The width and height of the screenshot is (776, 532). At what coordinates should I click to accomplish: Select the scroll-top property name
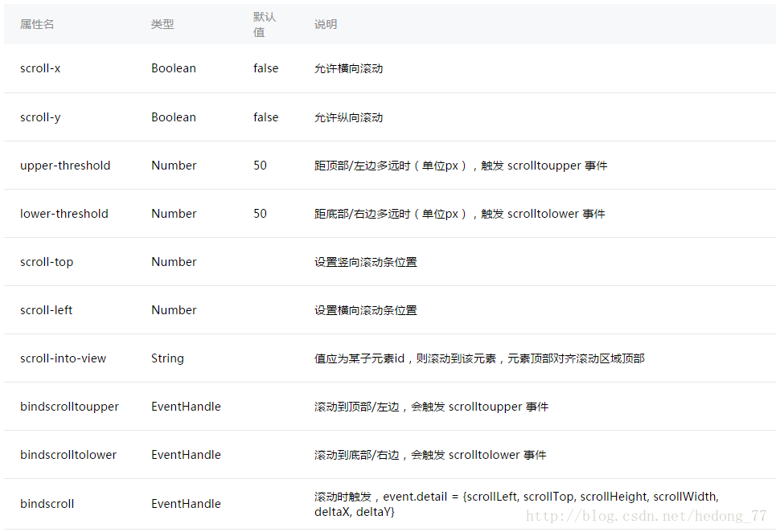pyautogui.click(x=47, y=262)
